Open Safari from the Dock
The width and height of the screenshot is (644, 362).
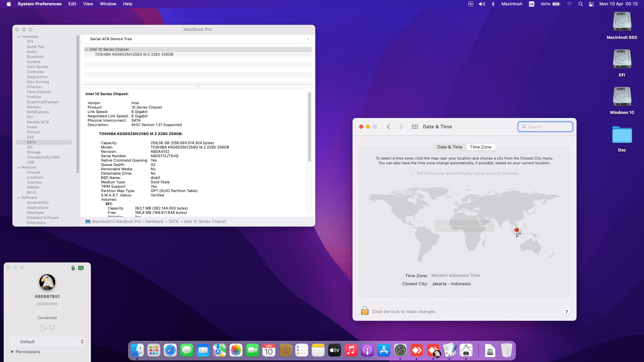(x=170, y=351)
